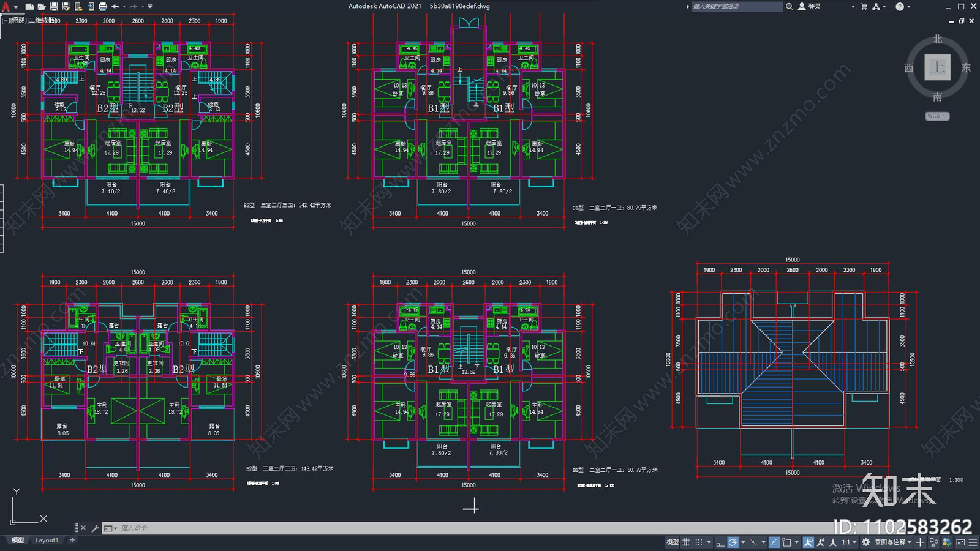Open recent commands dropdown on command line
This screenshot has height=551, width=980.
110,528
